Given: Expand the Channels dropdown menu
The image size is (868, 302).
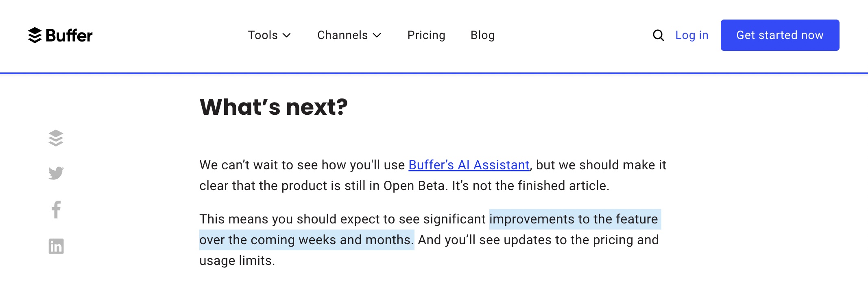Looking at the screenshot, I should click(342, 35).
